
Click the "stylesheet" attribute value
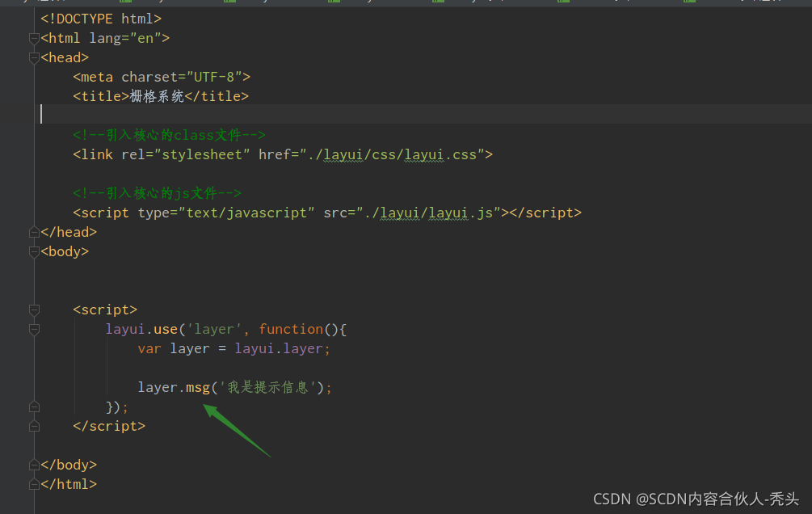[202, 154]
